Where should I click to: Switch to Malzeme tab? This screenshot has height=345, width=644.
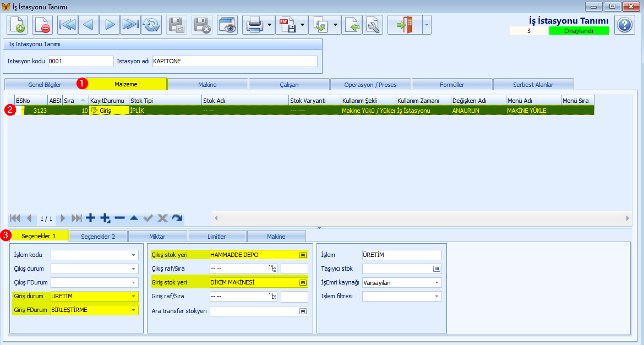(126, 84)
